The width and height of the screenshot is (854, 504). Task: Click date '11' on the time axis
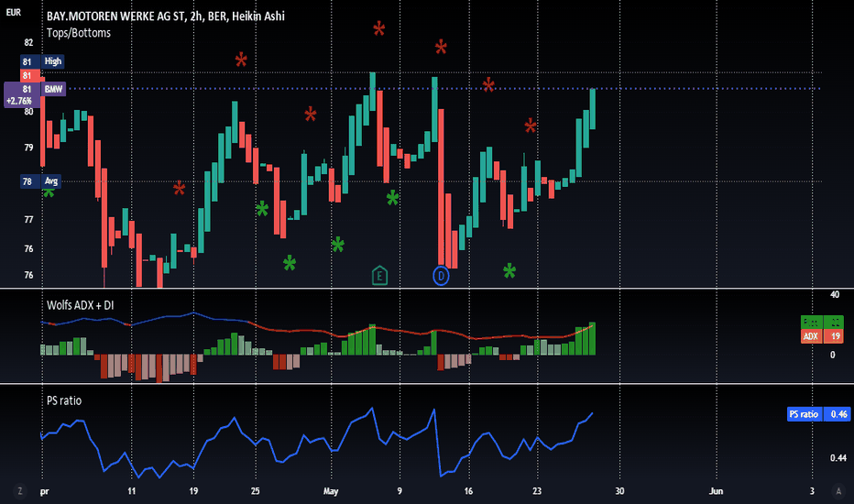131,491
